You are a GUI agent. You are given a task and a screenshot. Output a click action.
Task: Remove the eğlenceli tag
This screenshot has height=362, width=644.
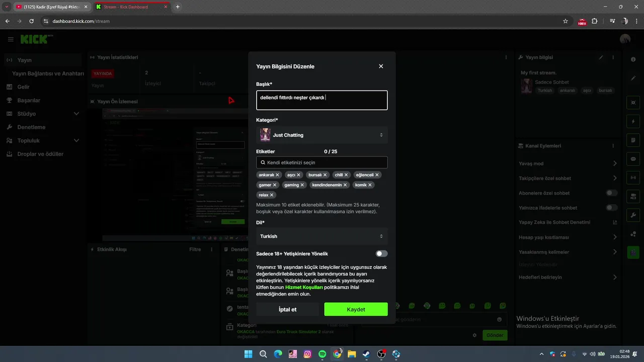point(377,175)
